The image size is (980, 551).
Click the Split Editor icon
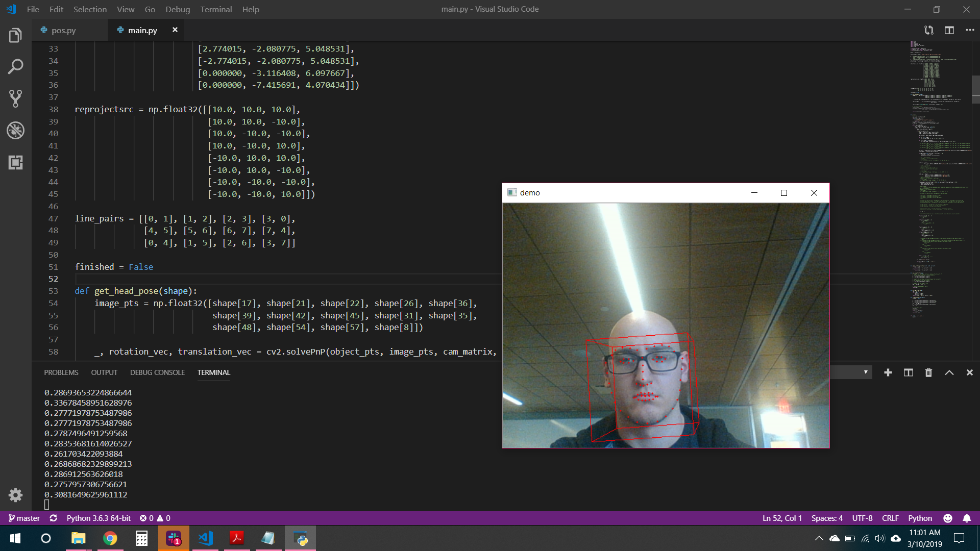click(x=949, y=30)
